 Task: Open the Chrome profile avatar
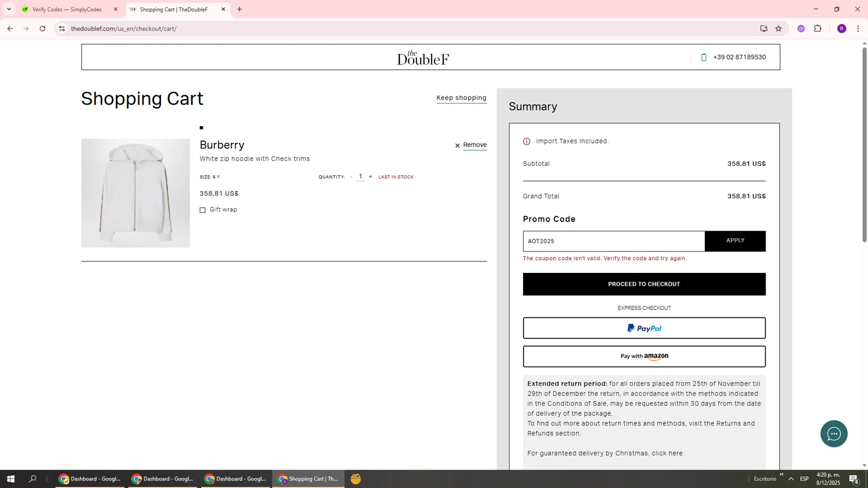pyautogui.click(x=841, y=28)
